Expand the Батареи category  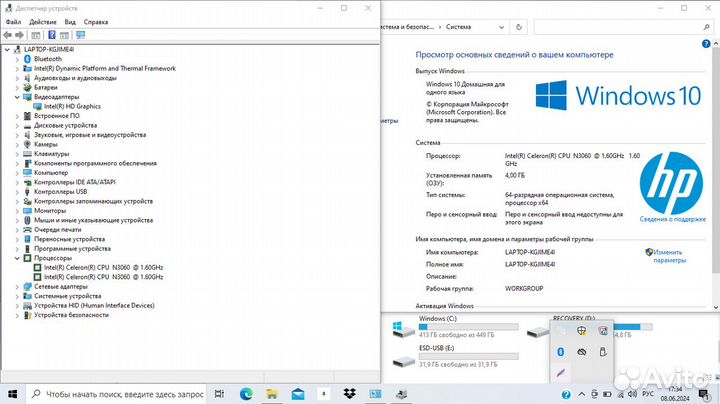[17, 87]
